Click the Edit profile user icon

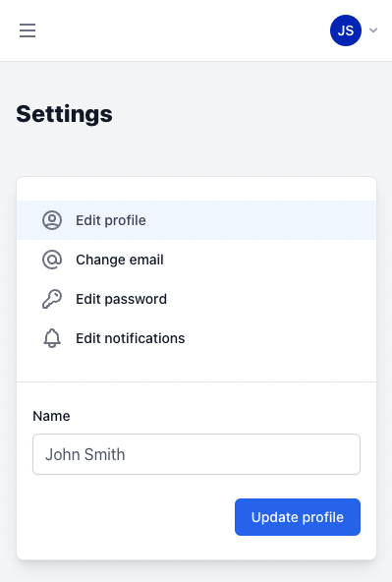(52, 220)
